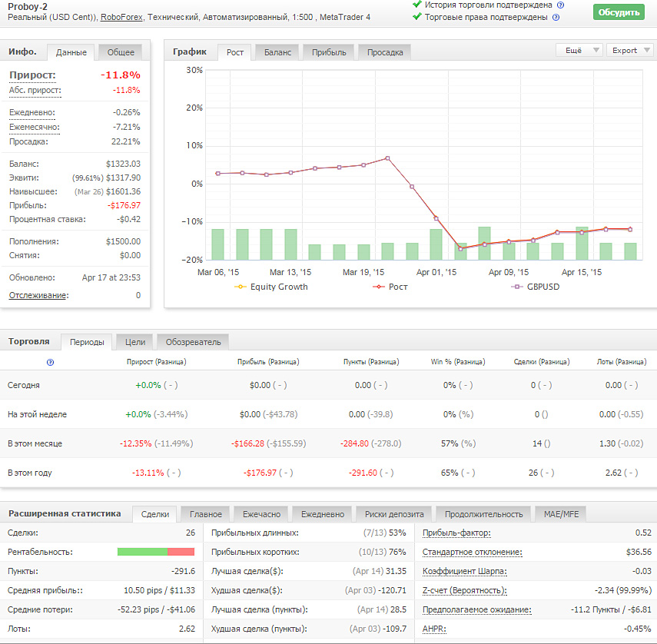Select the Риски депозита statistics tab
The width and height of the screenshot is (657, 644).
click(x=394, y=514)
